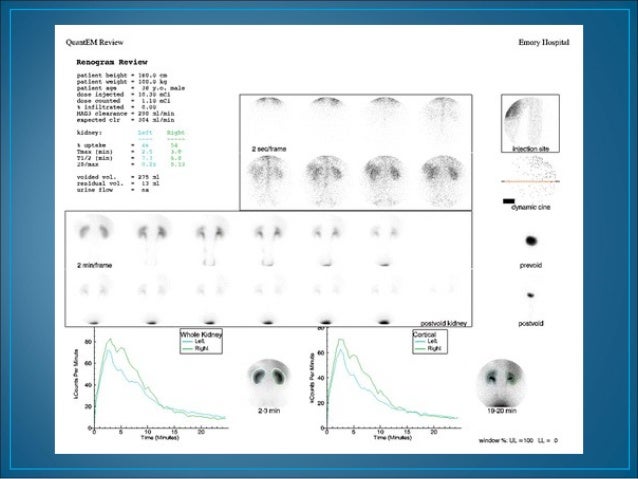Select first image in 2 sec/frame top row

271,115
